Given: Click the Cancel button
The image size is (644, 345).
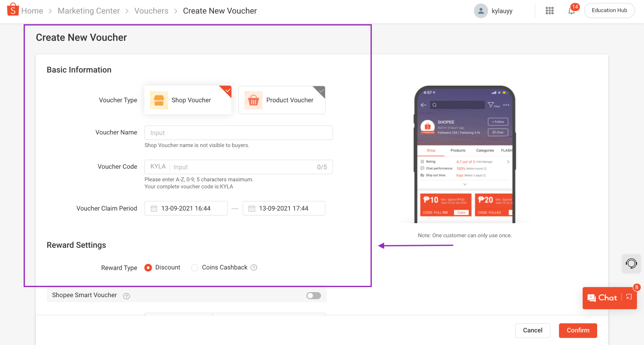Looking at the screenshot, I should point(533,330).
